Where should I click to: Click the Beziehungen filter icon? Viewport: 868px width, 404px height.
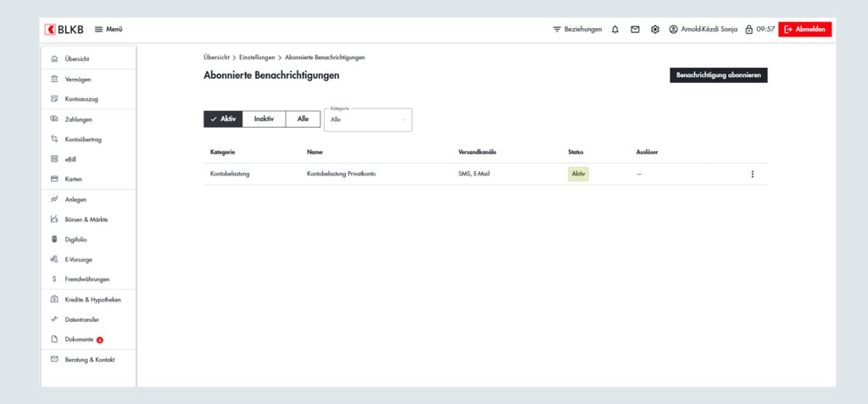(557, 30)
